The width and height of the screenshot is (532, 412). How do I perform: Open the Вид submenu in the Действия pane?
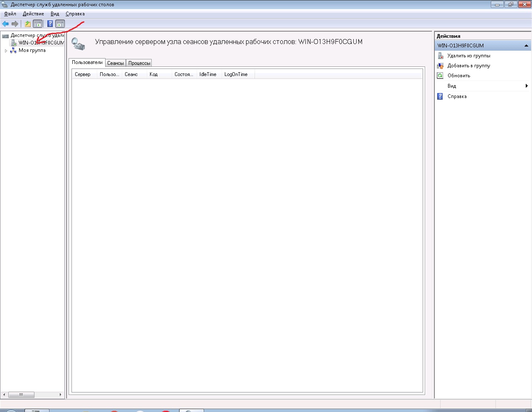pos(483,86)
